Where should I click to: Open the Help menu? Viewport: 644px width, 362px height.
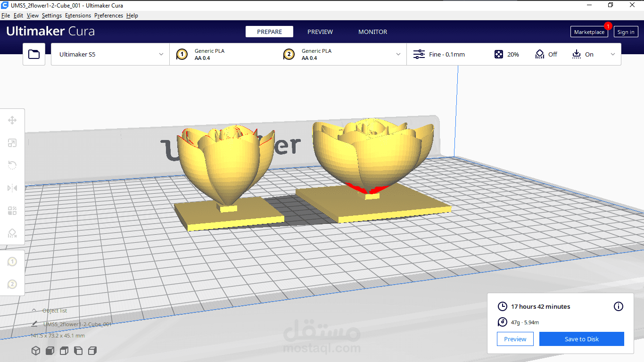pos(132,16)
